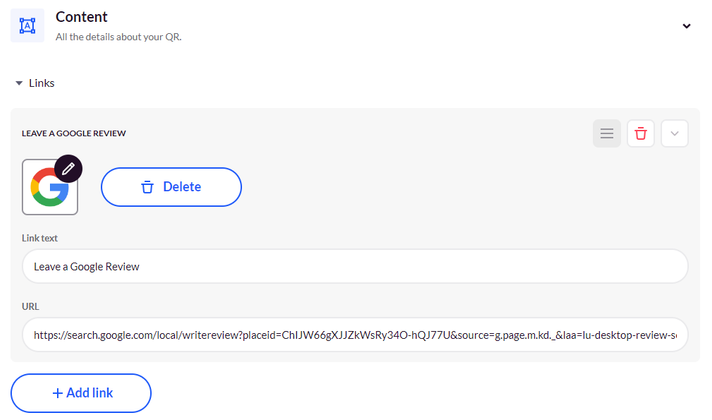Click into the Link text input field

pyautogui.click(x=355, y=267)
